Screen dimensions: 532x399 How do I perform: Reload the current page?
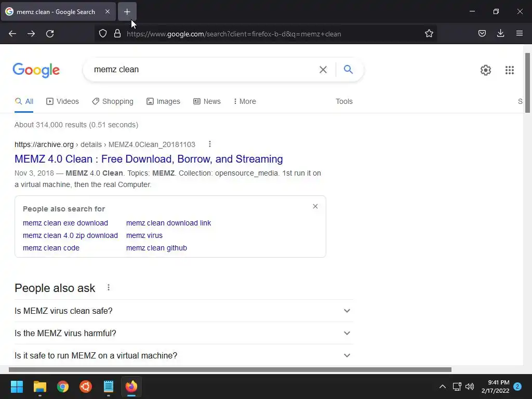(x=50, y=34)
